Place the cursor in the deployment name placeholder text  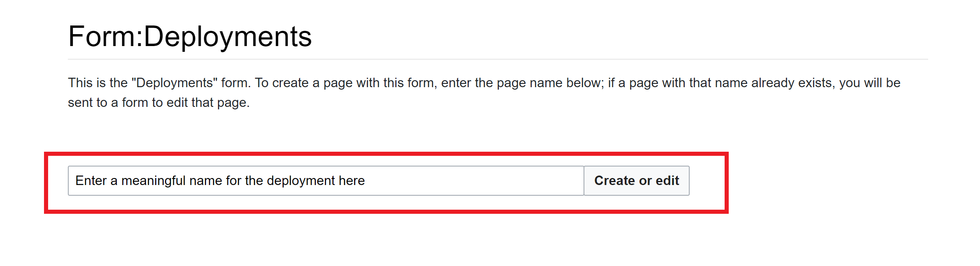[x=220, y=180]
